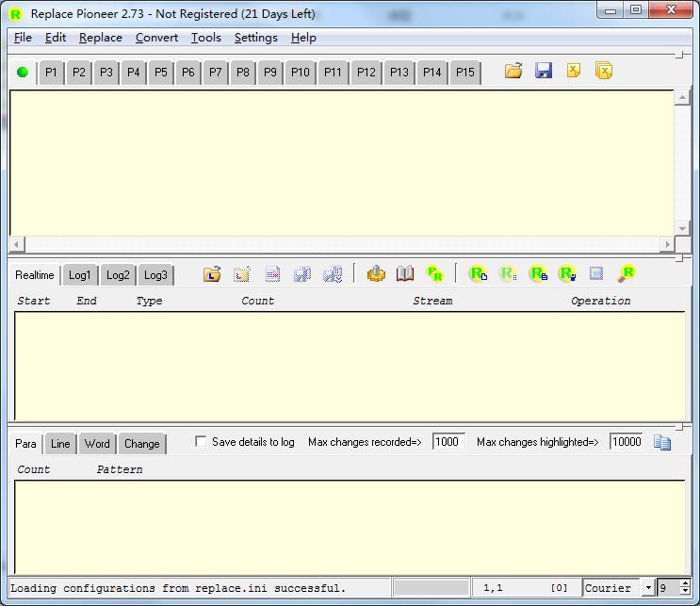Open the Settings menu
Image resolution: width=700 pixels, height=606 pixels.
(256, 38)
